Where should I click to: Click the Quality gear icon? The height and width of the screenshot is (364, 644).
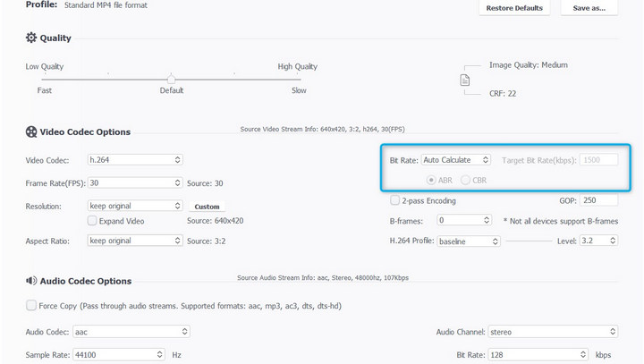(x=31, y=38)
